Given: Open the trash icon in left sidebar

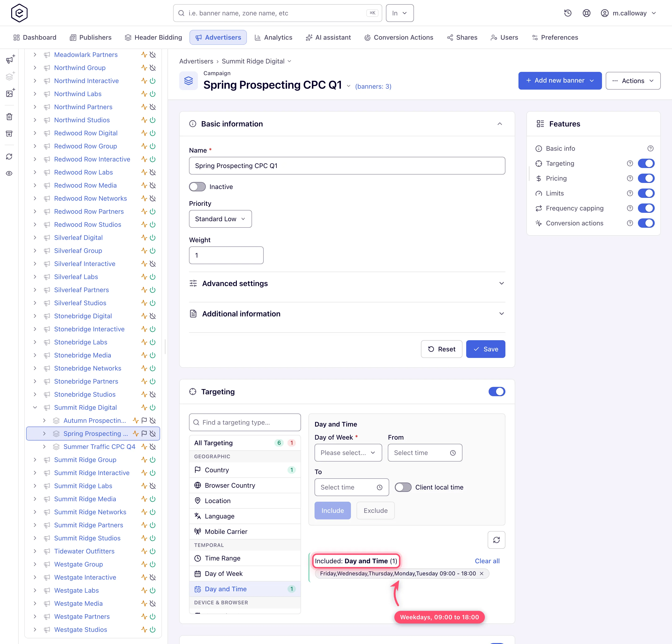Looking at the screenshot, I should [9, 117].
